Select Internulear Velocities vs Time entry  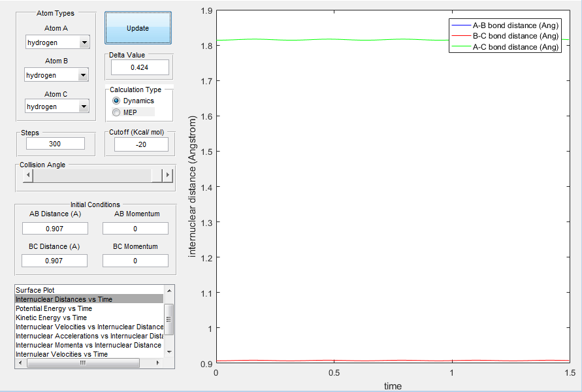point(89,354)
